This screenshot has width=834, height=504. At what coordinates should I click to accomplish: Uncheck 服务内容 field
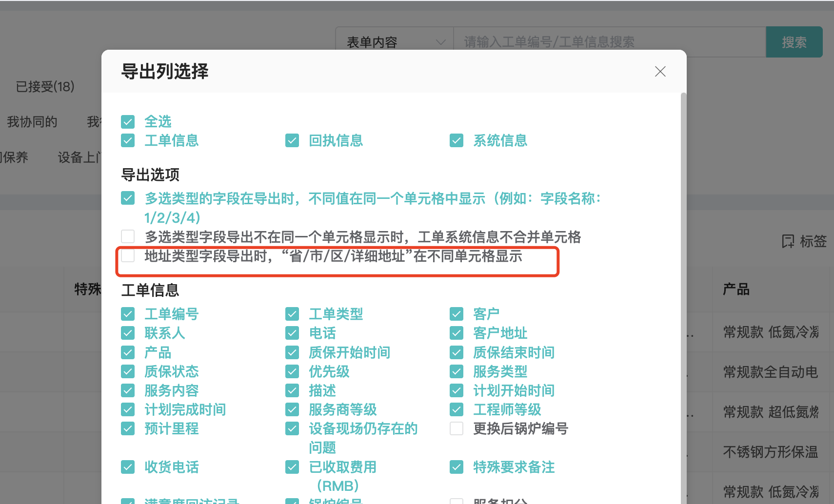(x=128, y=390)
